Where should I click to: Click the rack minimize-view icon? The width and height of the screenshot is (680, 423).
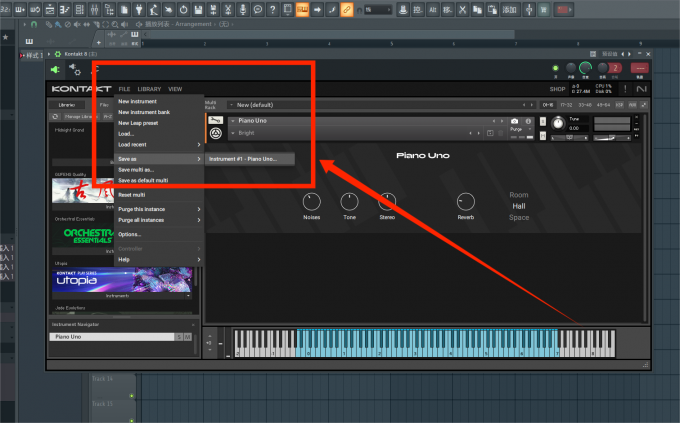pyautogui.click(x=644, y=105)
